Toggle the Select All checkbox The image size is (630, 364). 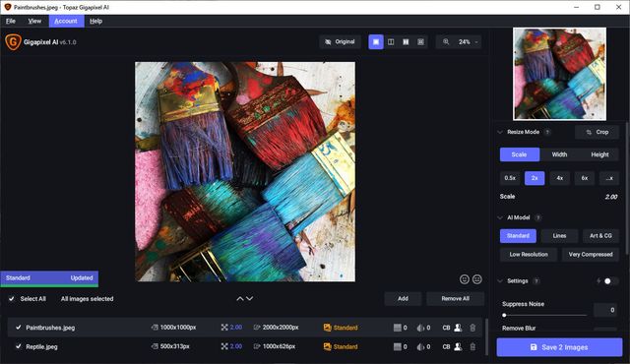12,299
